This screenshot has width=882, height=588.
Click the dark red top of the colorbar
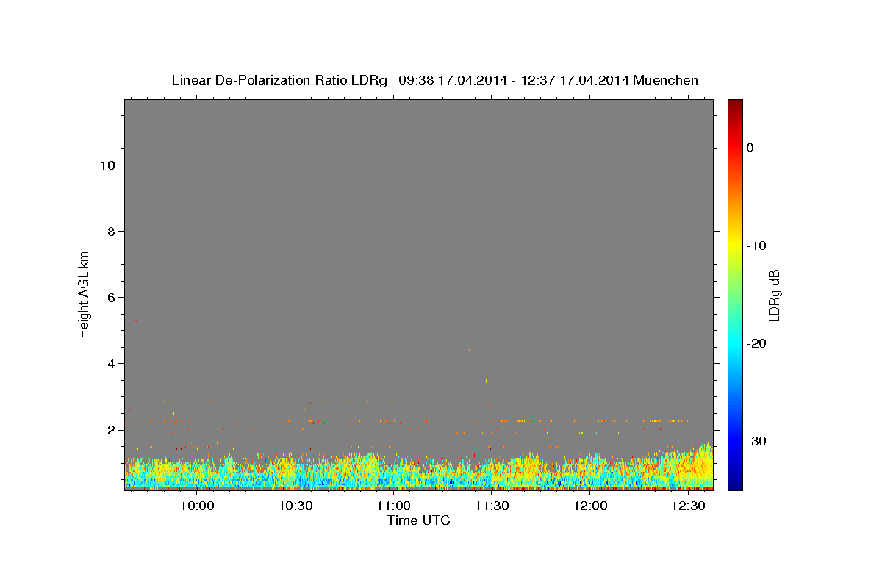pyautogui.click(x=735, y=104)
